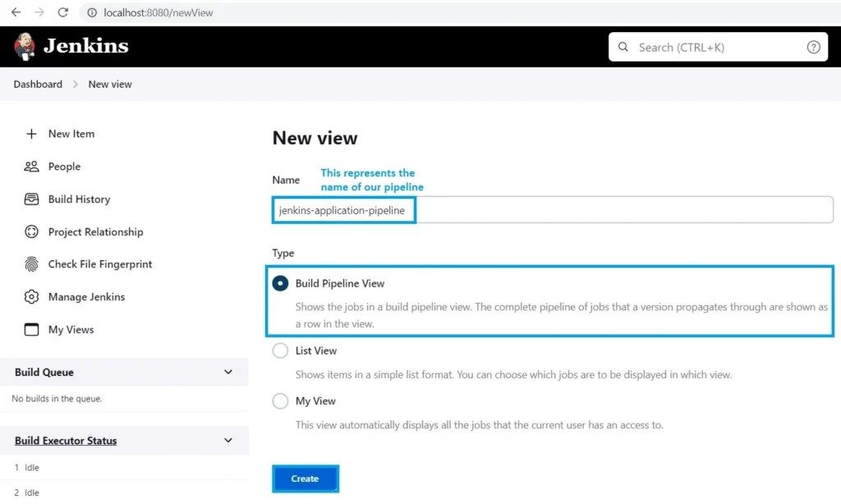Click the magnifier icon in the search box
Viewport: 841px width, 504px height.
tap(623, 47)
